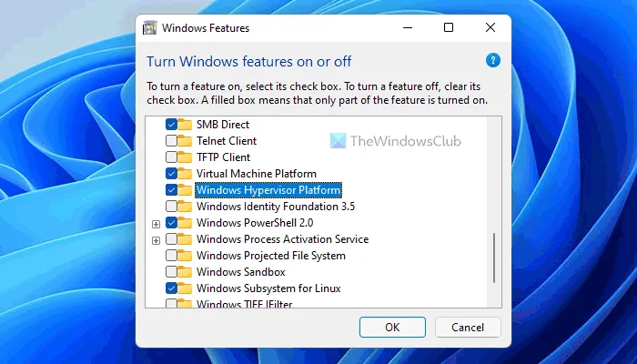Click the folder icon beside Telnet Client
Image resolution: width=637 pixels, height=364 pixels.
point(186,141)
